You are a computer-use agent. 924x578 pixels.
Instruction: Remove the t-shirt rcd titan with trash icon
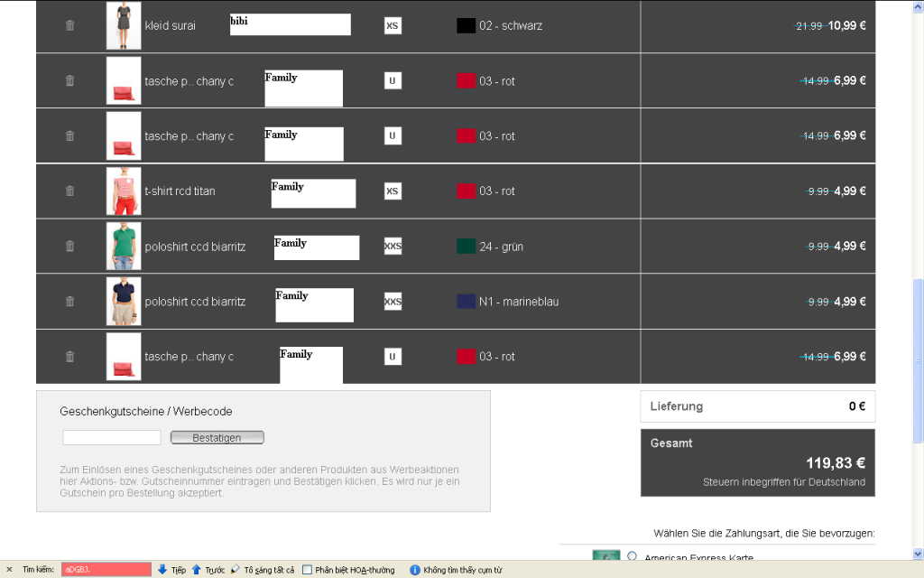point(70,191)
